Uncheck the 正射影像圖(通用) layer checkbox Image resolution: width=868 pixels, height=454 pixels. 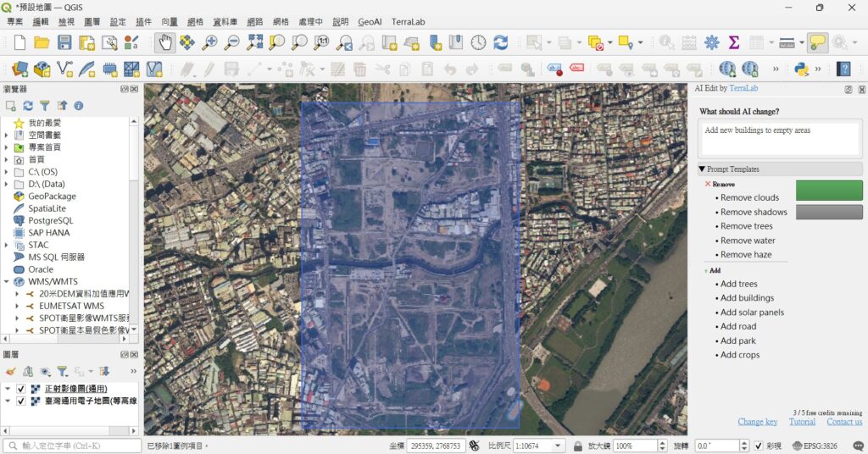[21, 389]
